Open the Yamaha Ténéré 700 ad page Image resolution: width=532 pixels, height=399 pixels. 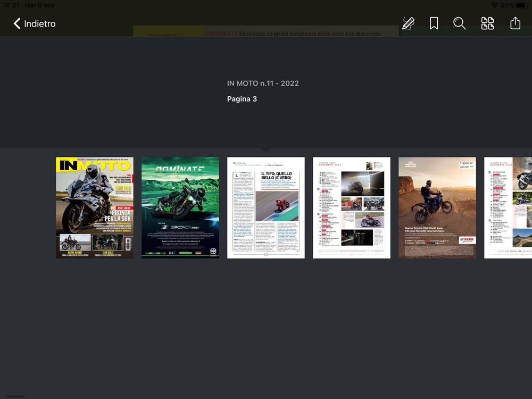coord(437,207)
